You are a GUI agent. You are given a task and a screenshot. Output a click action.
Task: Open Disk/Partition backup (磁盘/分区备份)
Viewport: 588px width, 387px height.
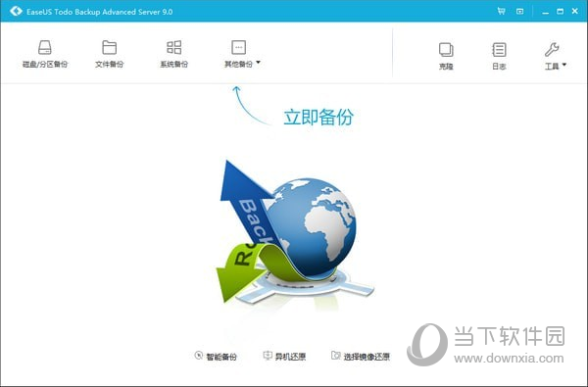tap(45, 54)
